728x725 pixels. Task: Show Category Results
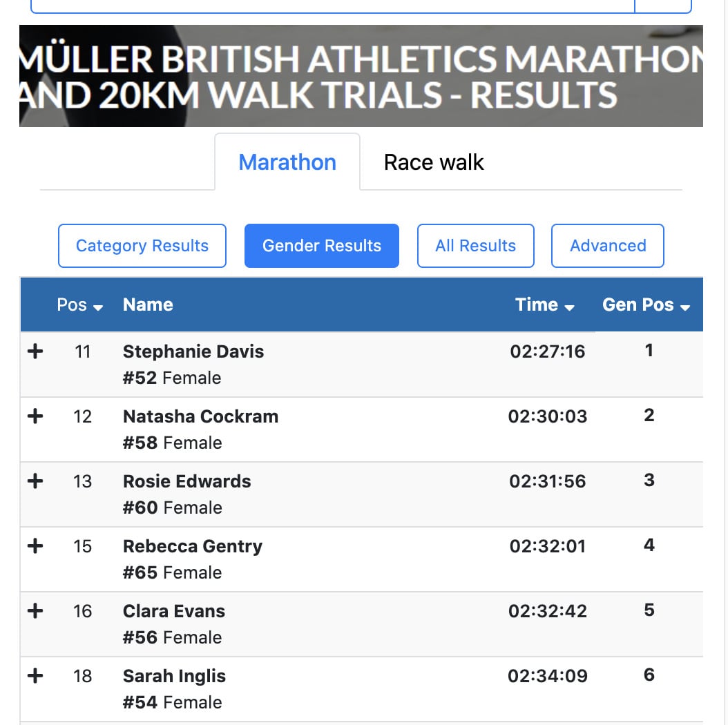point(142,246)
